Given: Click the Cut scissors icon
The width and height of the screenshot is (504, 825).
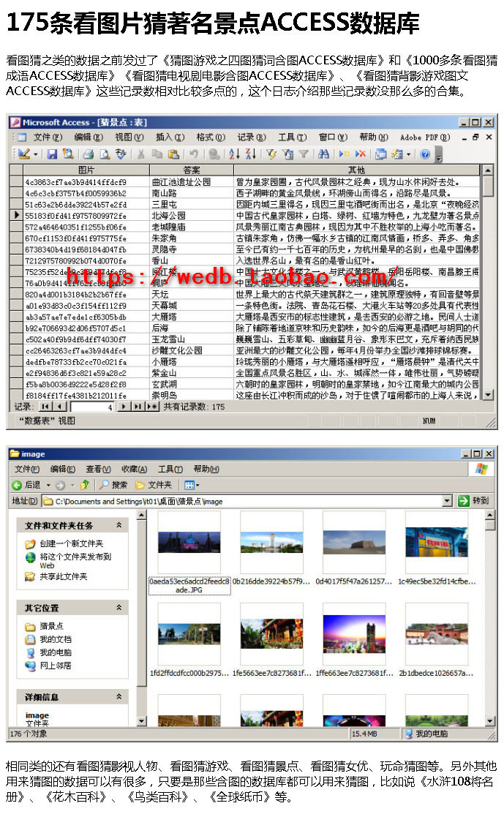Looking at the screenshot, I should [x=140, y=154].
